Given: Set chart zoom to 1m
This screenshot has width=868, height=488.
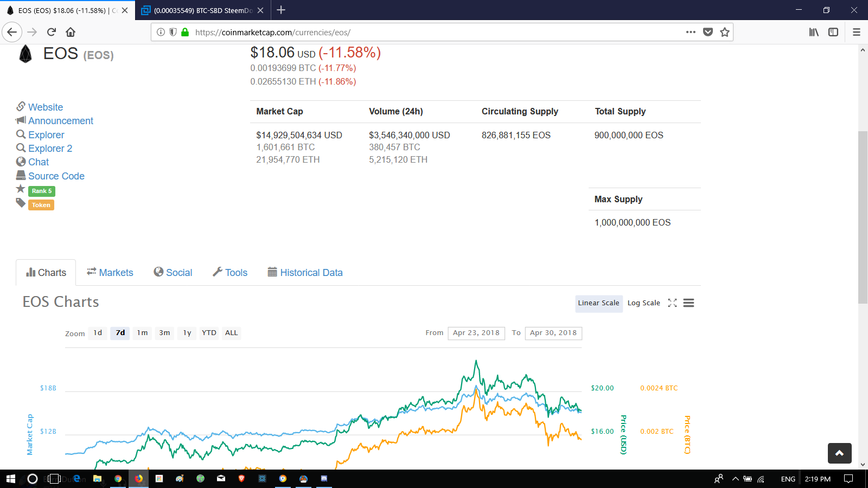Looking at the screenshot, I should [142, 333].
